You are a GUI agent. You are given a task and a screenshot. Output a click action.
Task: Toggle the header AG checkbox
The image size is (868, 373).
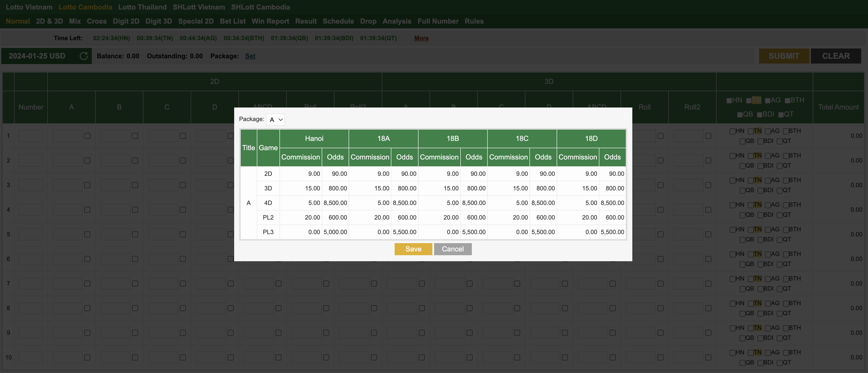click(x=768, y=101)
